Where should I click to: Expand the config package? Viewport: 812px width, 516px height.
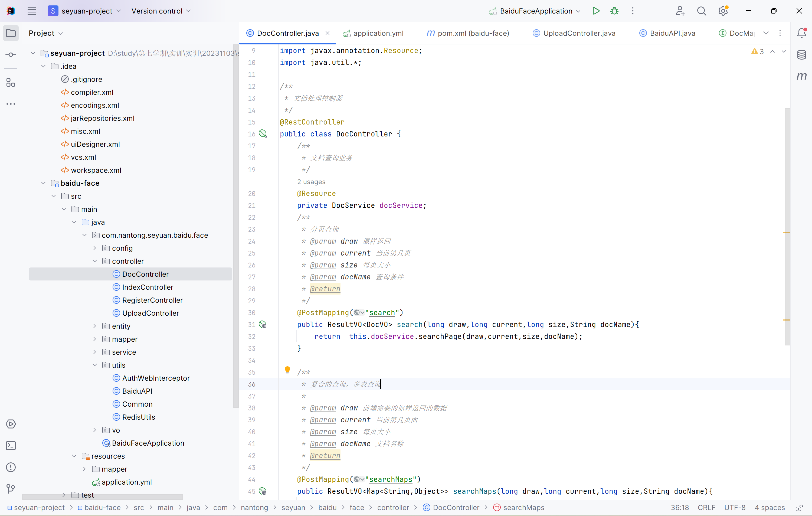pos(95,248)
